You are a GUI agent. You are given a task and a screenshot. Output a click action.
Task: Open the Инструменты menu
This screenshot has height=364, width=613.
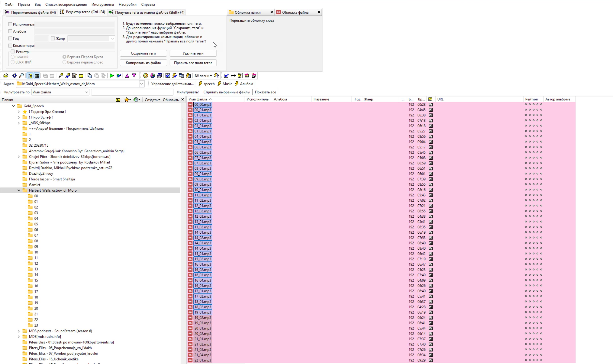[x=103, y=4]
